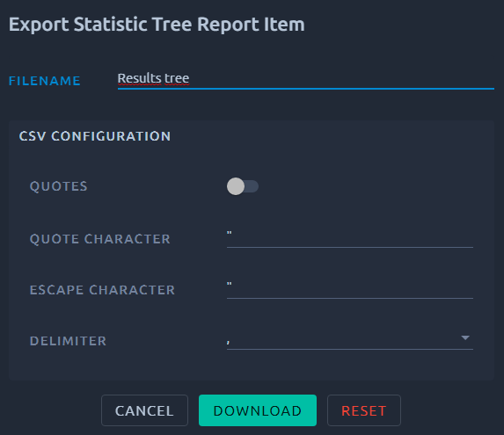Click the QUOTES label text
Viewport: 504px width, 435px height.
(59, 186)
